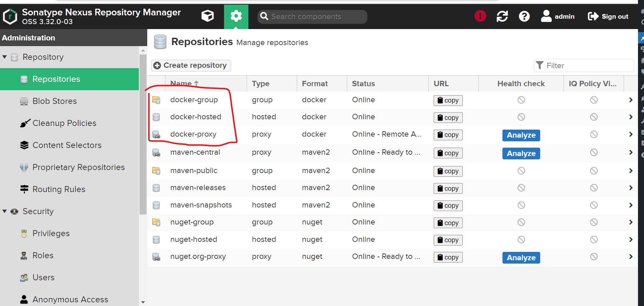Open the Help question mark icon
This screenshot has width=644, height=306.
point(524,16)
